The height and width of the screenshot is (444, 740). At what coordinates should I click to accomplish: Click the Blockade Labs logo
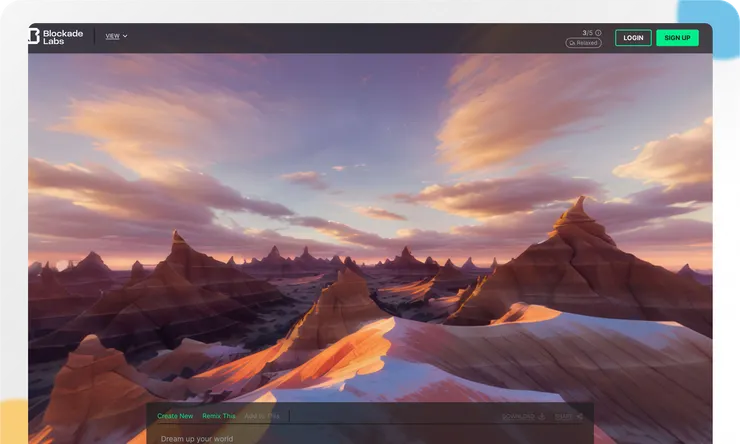point(56,37)
